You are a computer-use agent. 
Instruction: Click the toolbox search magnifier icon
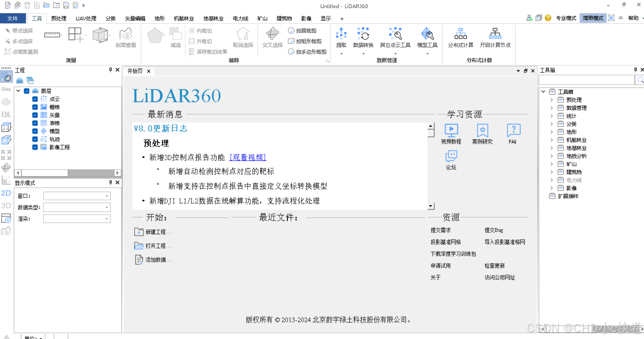click(x=640, y=80)
